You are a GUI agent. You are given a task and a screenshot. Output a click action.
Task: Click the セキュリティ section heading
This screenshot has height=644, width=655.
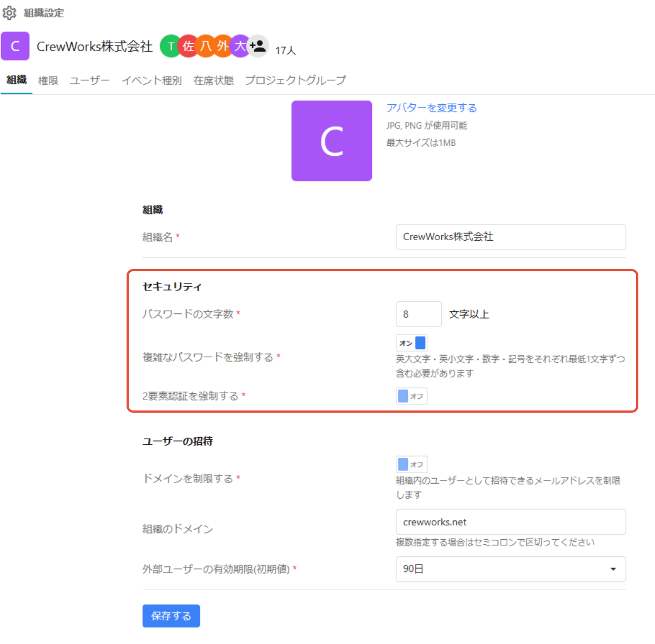[x=172, y=287]
